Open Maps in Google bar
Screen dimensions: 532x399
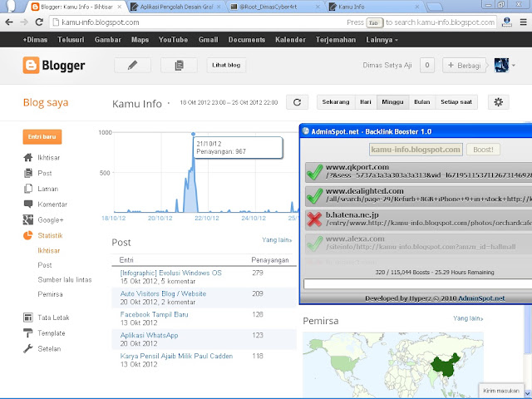[140, 40]
